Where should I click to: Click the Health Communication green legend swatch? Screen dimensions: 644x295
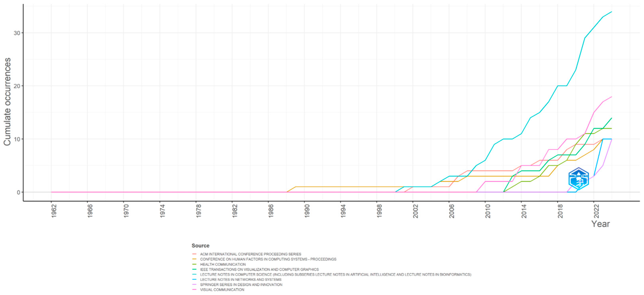tap(194, 264)
